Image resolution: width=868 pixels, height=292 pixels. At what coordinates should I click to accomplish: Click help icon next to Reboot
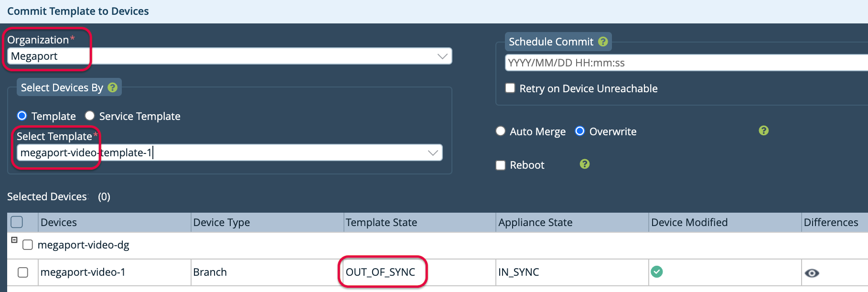point(584,164)
